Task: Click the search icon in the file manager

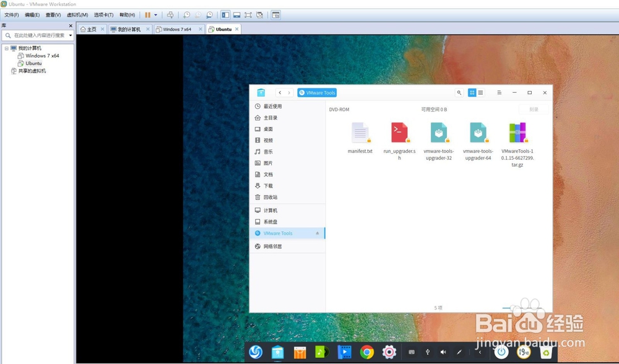Action: click(459, 92)
